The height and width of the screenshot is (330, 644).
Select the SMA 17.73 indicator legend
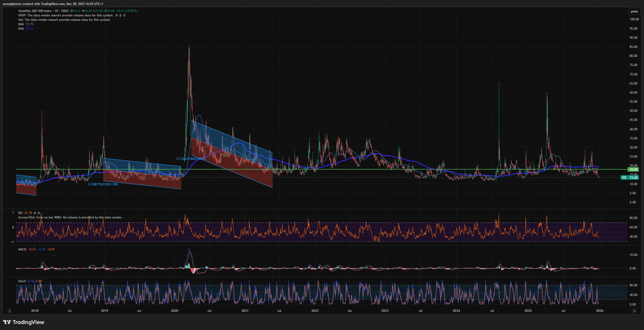[x=25, y=24]
